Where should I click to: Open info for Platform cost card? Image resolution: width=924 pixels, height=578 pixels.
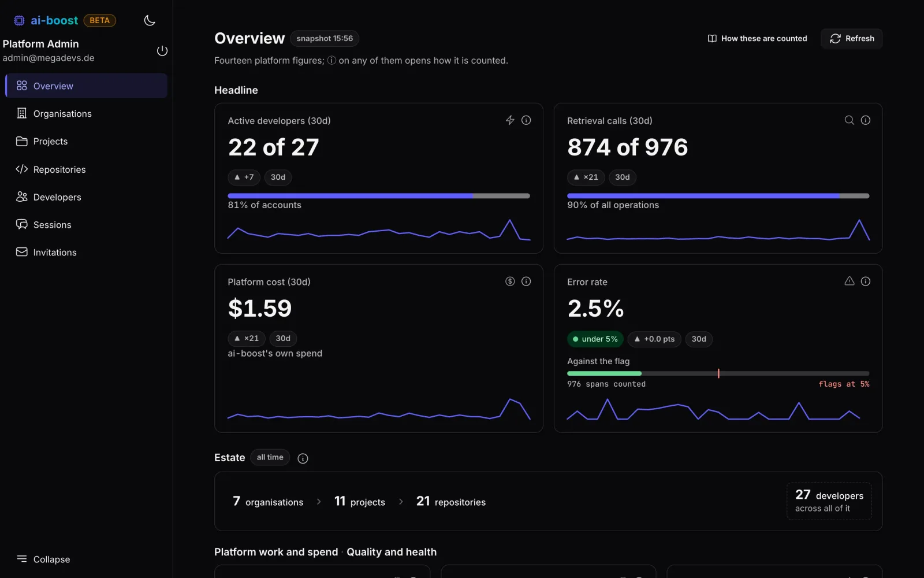tap(526, 281)
